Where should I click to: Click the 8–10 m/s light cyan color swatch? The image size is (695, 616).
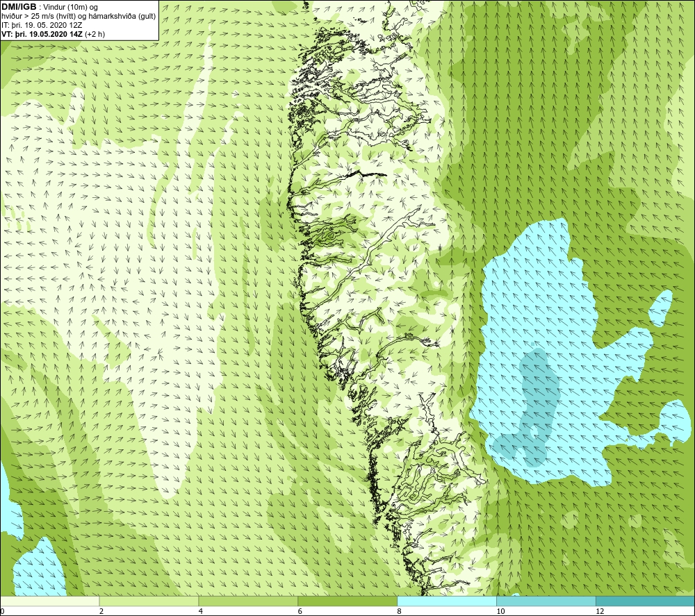point(447,601)
